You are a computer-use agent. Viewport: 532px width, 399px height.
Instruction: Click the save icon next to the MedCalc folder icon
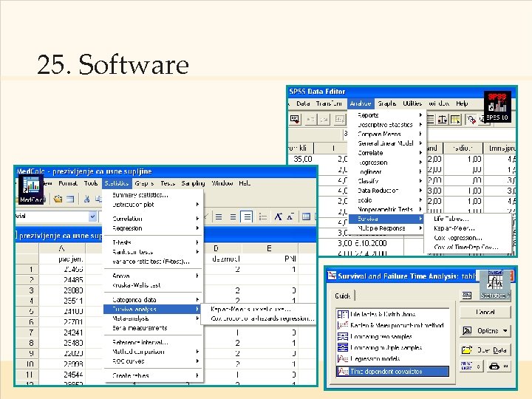pyautogui.click(x=70, y=199)
